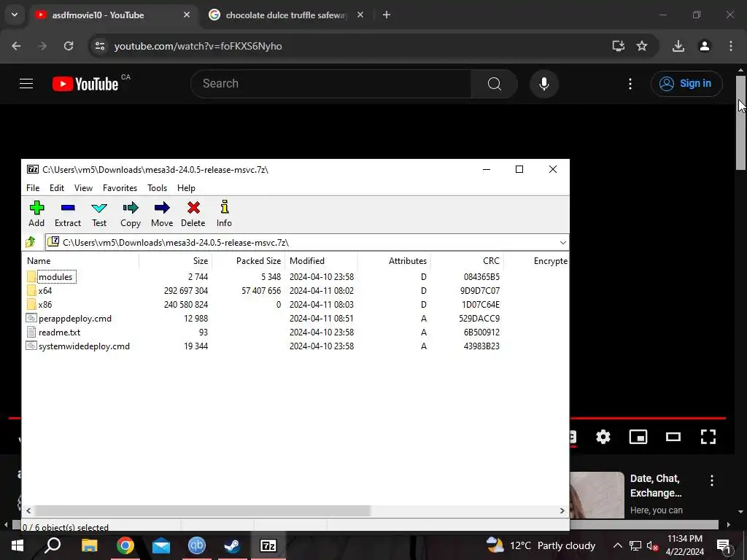This screenshot has width=747, height=560.
Task: Click the Copy toolbar icon
Action: 130,214
